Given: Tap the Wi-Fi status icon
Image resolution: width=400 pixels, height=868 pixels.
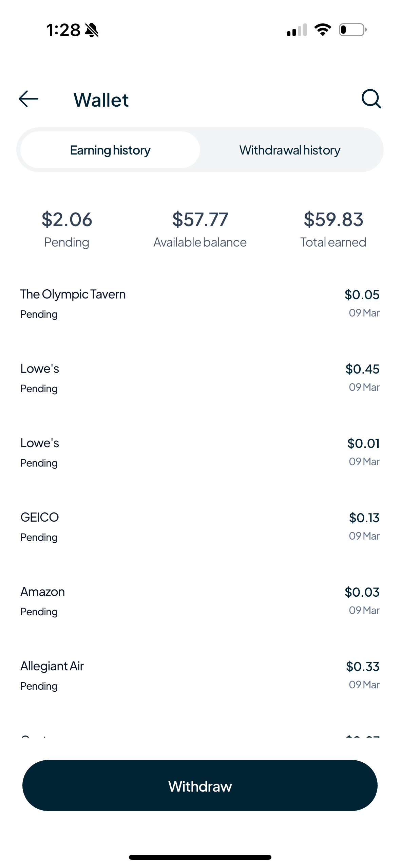Looking at the screenshot, I should [323, 30].
